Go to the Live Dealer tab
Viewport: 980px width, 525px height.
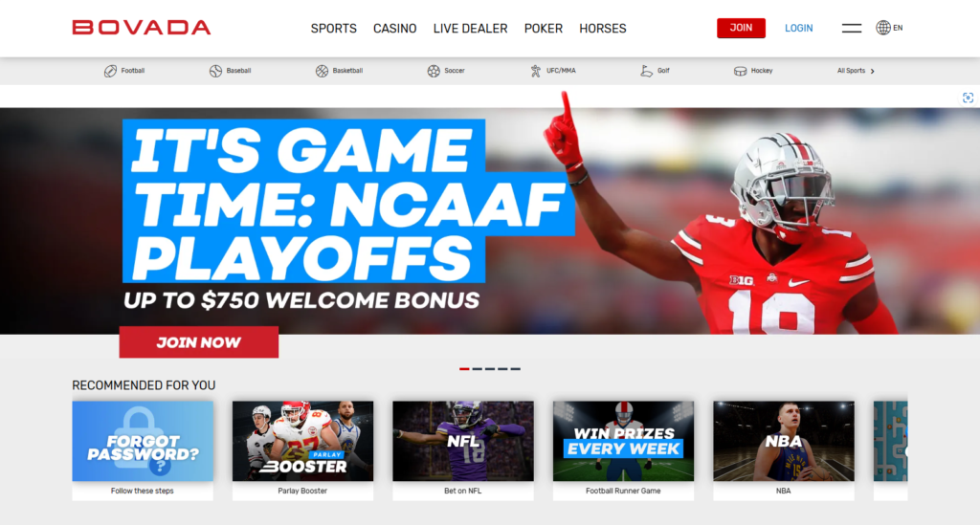tap(470, 29)
